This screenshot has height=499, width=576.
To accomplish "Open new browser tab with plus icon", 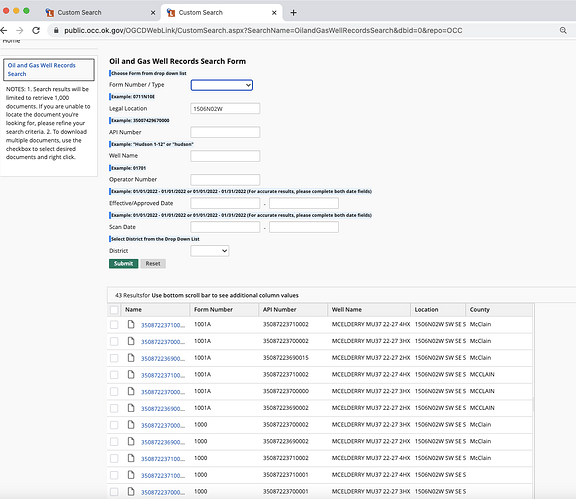I will [x=293, y=13].
